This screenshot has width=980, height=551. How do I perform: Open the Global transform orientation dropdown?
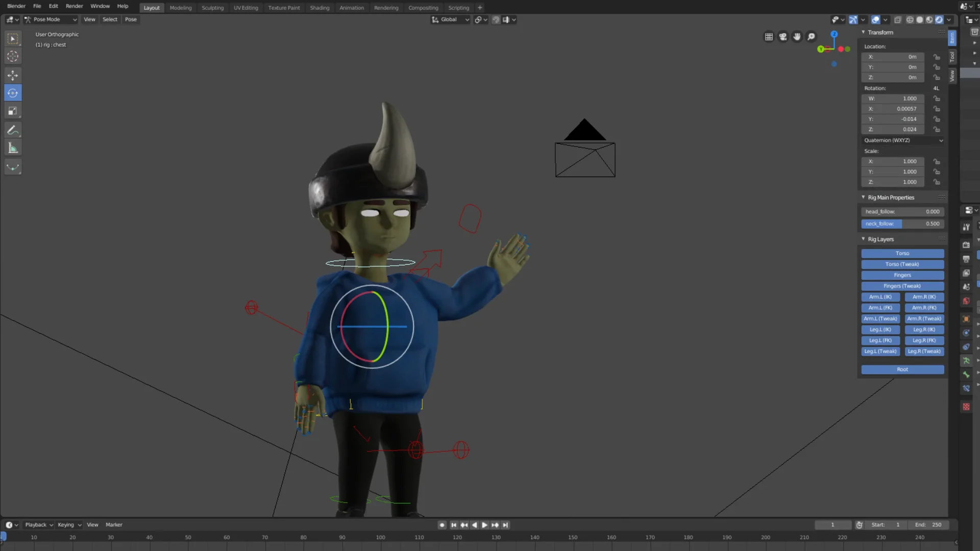(451, 19)
